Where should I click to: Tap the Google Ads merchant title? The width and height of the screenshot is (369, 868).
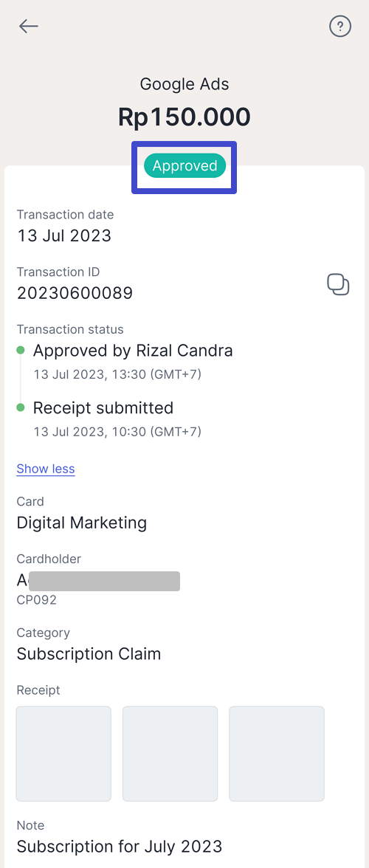click(184, 84)
